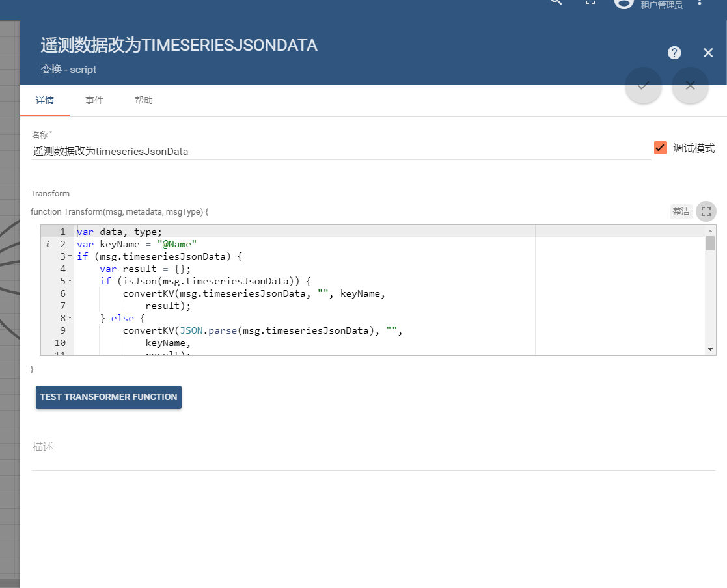Click the info marker on line 2
727x588 pixels.
tap(48, 244)
